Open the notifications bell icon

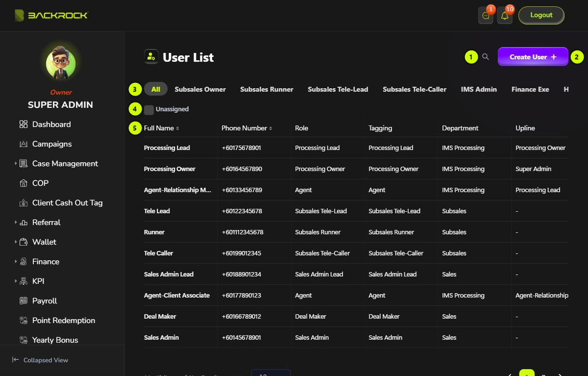(x=505, y=16)
